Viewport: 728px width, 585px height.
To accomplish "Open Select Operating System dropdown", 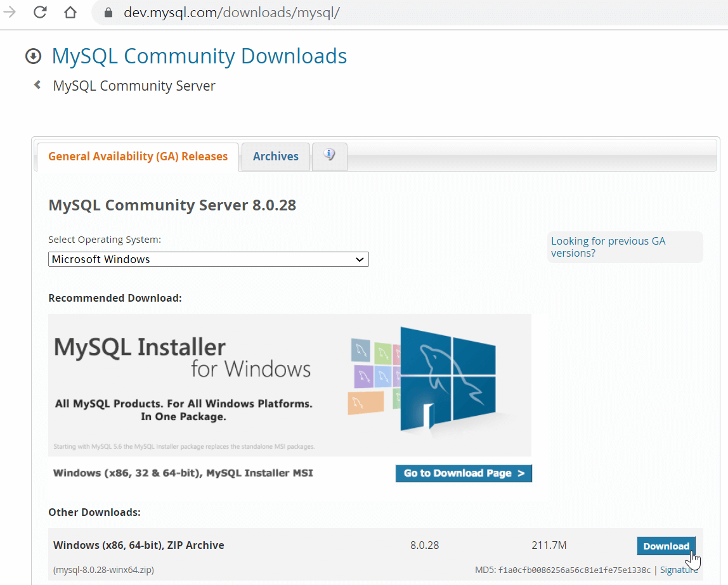I will point(209,259).
